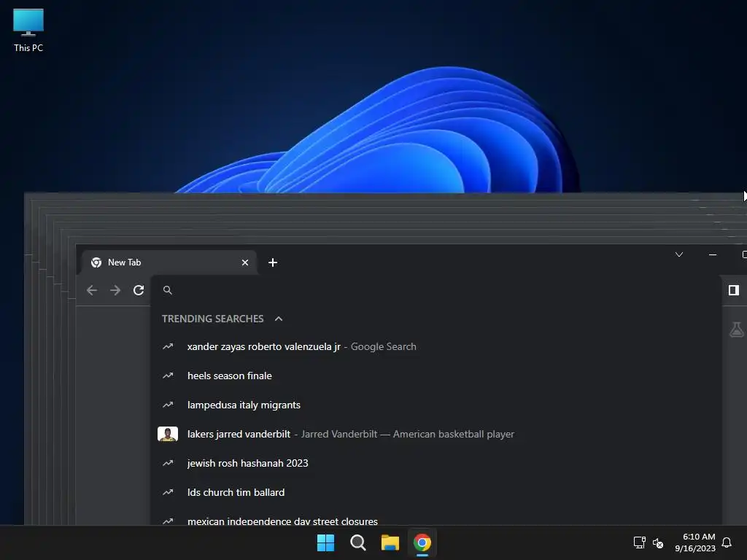Open Windows Search from the taskbar

[x=357, y=542]
